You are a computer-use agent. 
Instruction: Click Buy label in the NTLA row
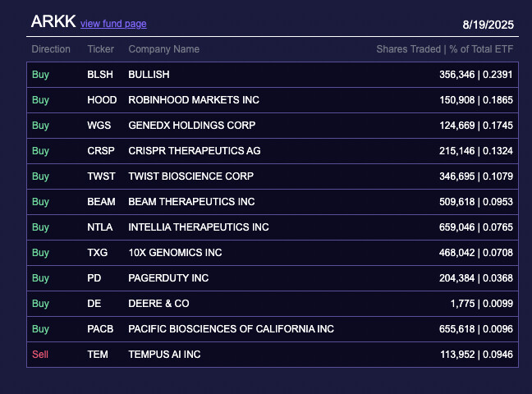point(40,227)
